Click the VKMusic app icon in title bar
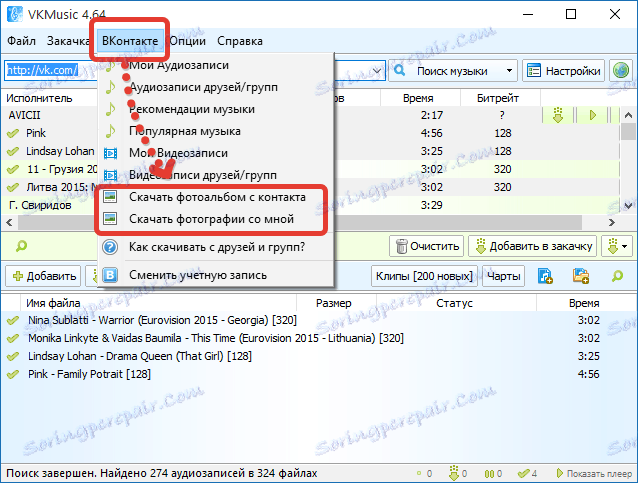This screenshot has width=638, height=483. pyautogui.click(x=15, y=14)
